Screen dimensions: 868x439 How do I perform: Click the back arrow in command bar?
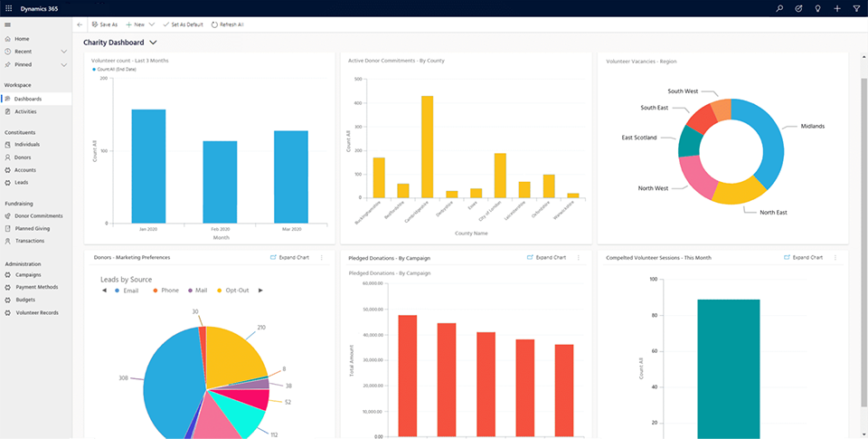tap(80, 24)
